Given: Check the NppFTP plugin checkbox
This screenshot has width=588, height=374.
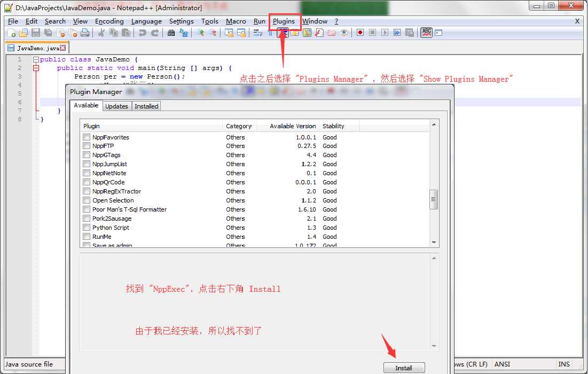Looking at the screenshot, I should click(x=87, y=146).
